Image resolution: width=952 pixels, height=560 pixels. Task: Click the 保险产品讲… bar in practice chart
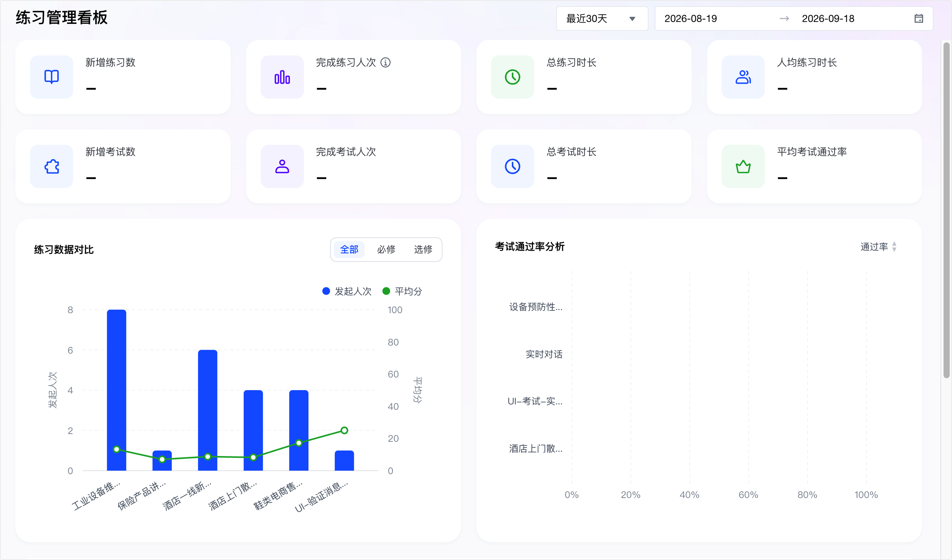(162, 461)
